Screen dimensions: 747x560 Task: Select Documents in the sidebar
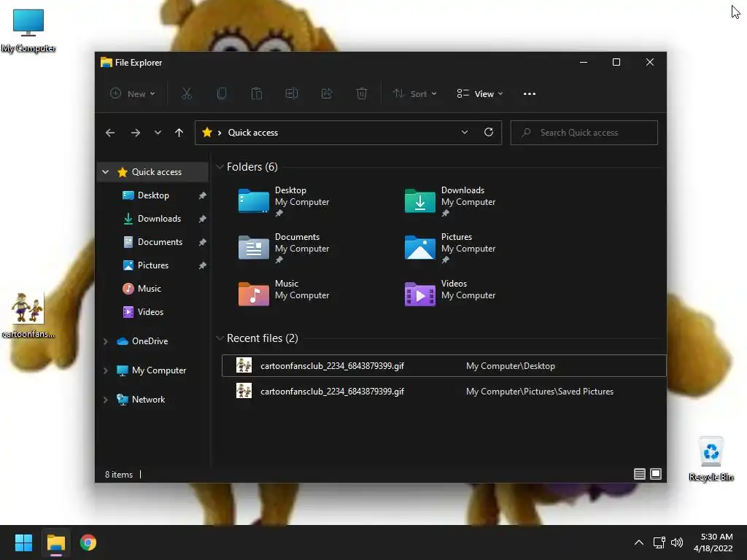coord(160,242)
